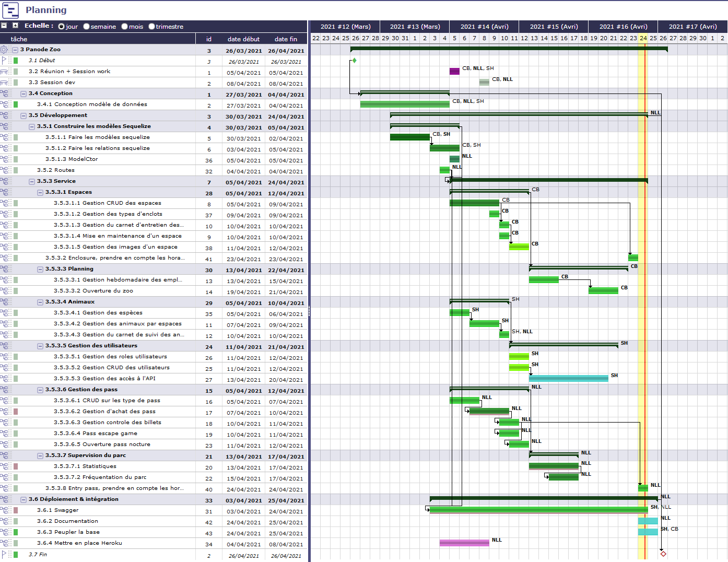728x562 pixels.
Task: Click the collapse-all minus icon beside Echelle
Action: (x=4, y=25)
